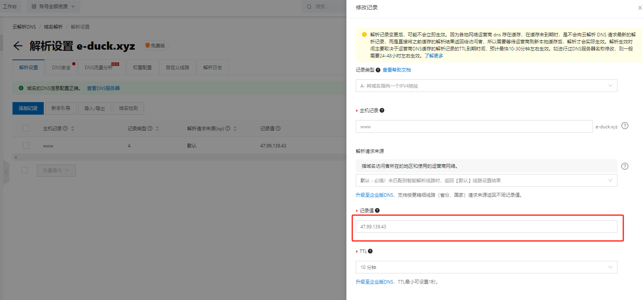Click question mark icon right of .e-duck.xyz suffix

coord(625,126)
